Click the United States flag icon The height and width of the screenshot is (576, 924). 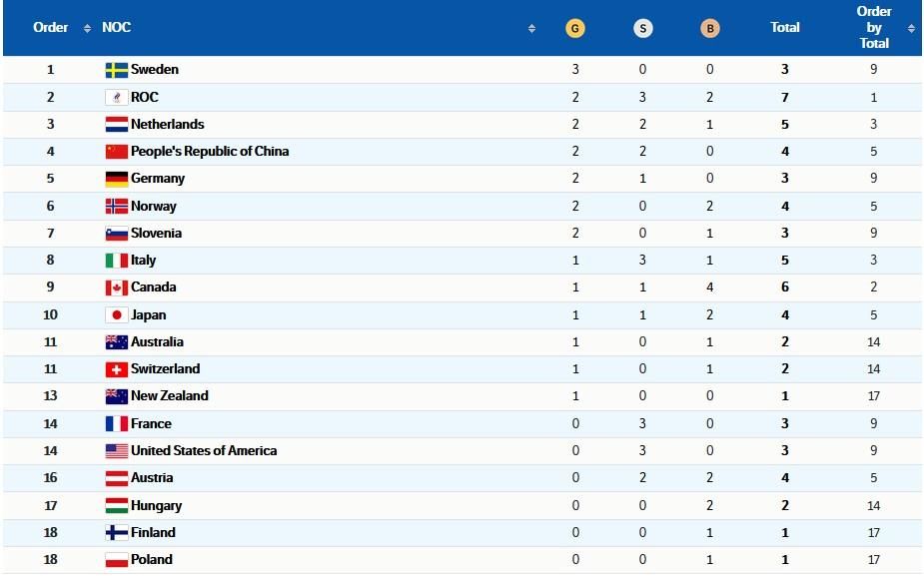[116, 451]
